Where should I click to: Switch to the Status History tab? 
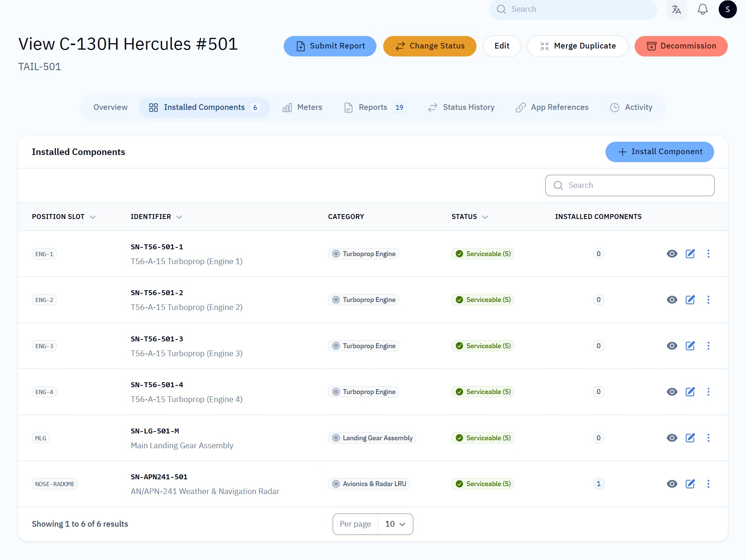pos(461,108)
